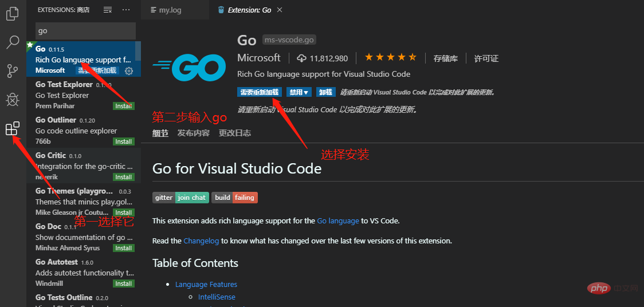Click the filter/clear extensions list icon
This screenshot has height=307, width=644.
point(108,10)
